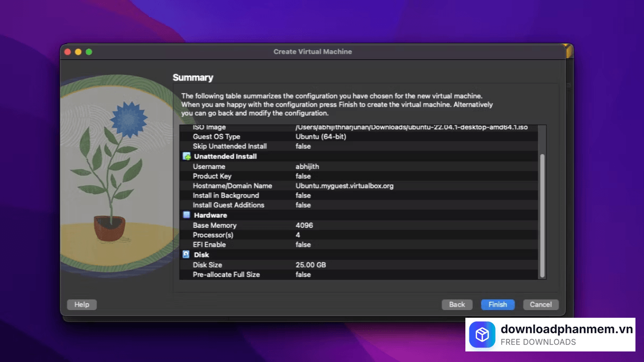
Task: Select the Hostname/Domain Name row
Action: coord(302,186)
